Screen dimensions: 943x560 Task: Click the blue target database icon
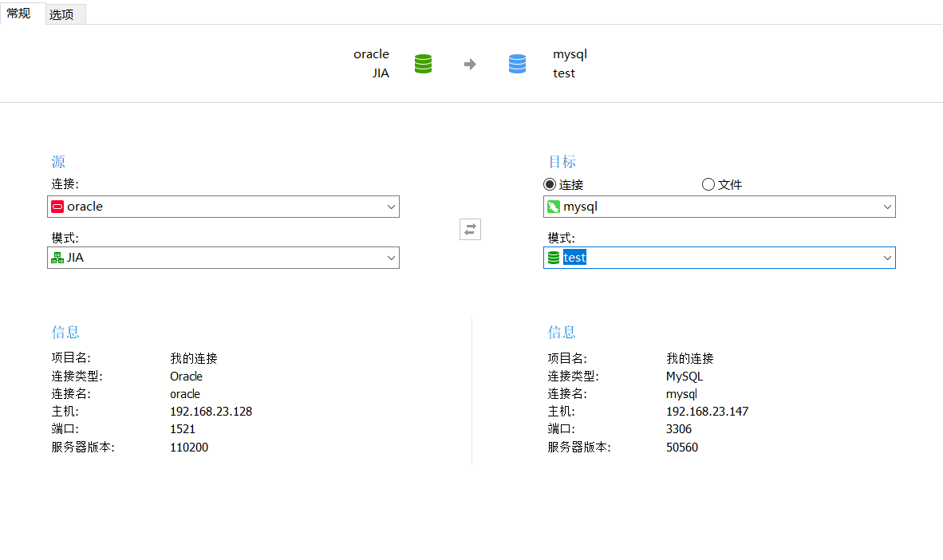click(517, 64)
